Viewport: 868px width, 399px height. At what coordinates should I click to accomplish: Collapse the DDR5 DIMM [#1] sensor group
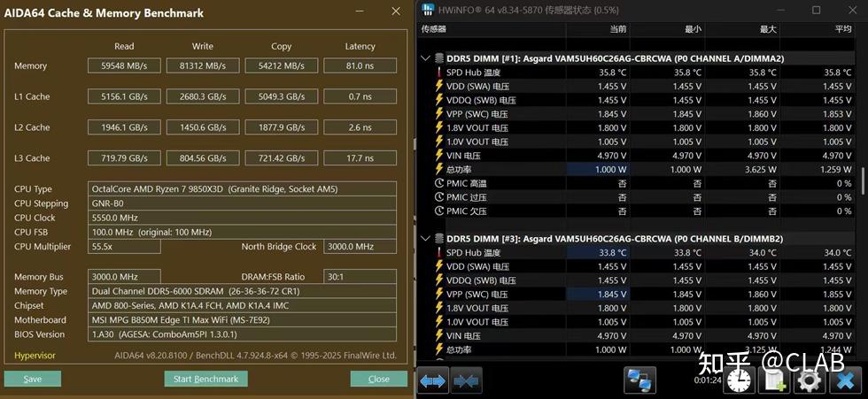425,58
